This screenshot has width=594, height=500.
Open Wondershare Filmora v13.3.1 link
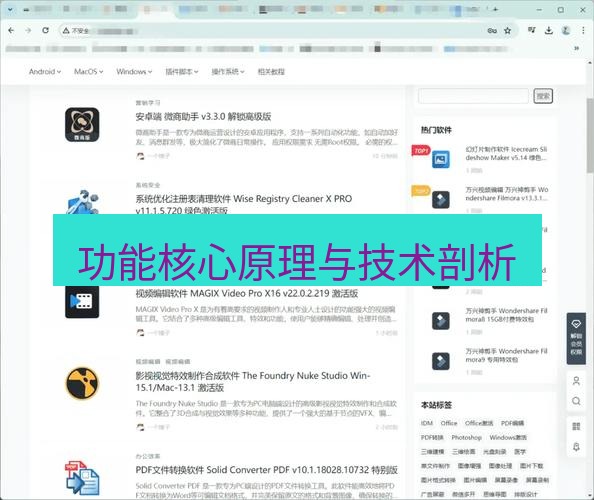[507, 194]
